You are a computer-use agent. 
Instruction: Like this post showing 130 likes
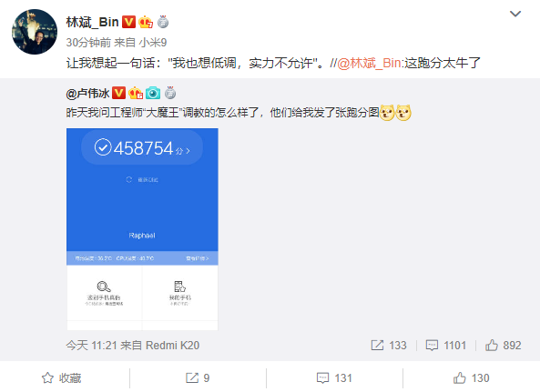[471, 378]
